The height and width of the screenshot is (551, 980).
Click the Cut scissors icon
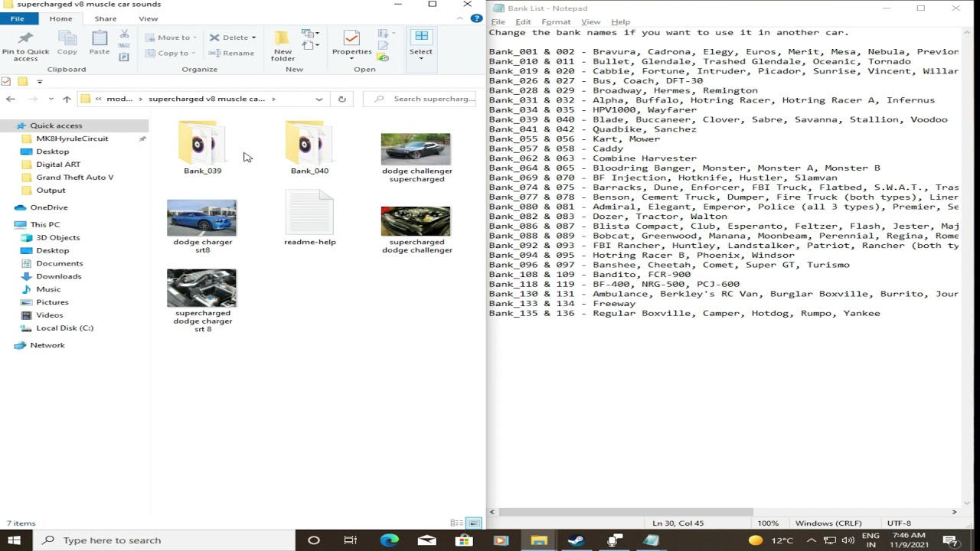(x=125, y=34)
